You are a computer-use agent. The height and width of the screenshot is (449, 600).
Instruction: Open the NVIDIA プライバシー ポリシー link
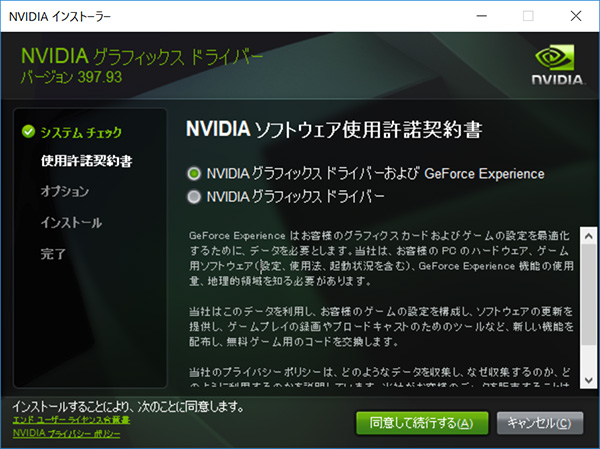click(x=66, y=433)
